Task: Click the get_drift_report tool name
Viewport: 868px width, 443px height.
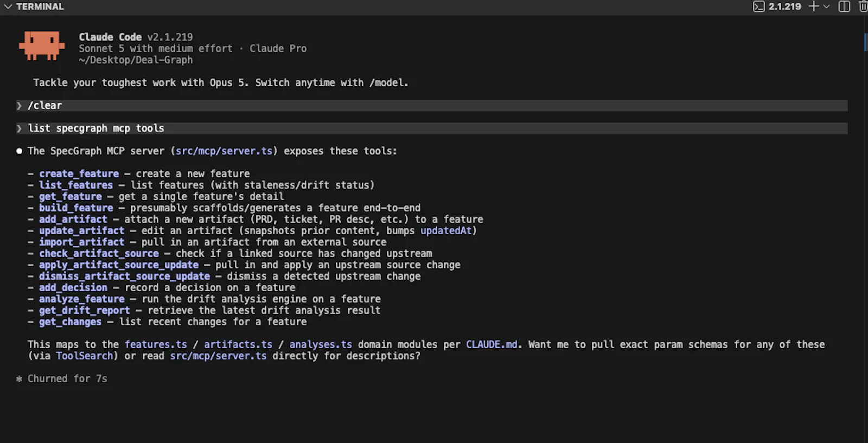Action: click(85, 310)
